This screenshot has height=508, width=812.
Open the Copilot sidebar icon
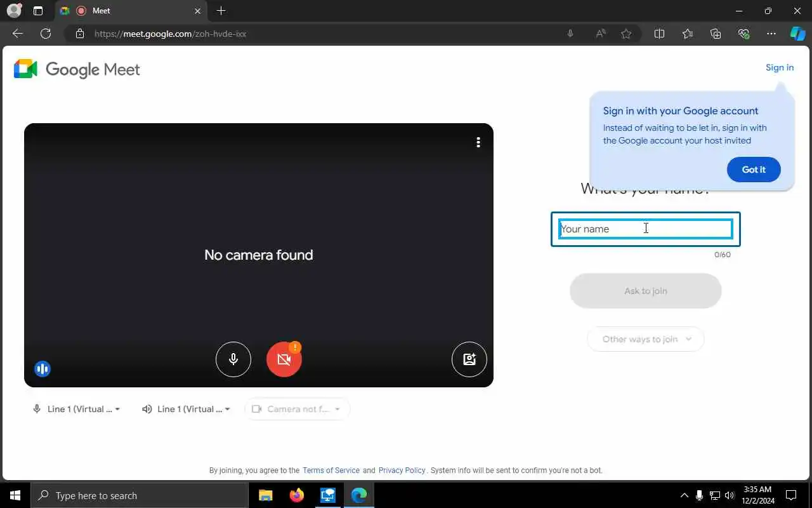(x=797, y=34)
